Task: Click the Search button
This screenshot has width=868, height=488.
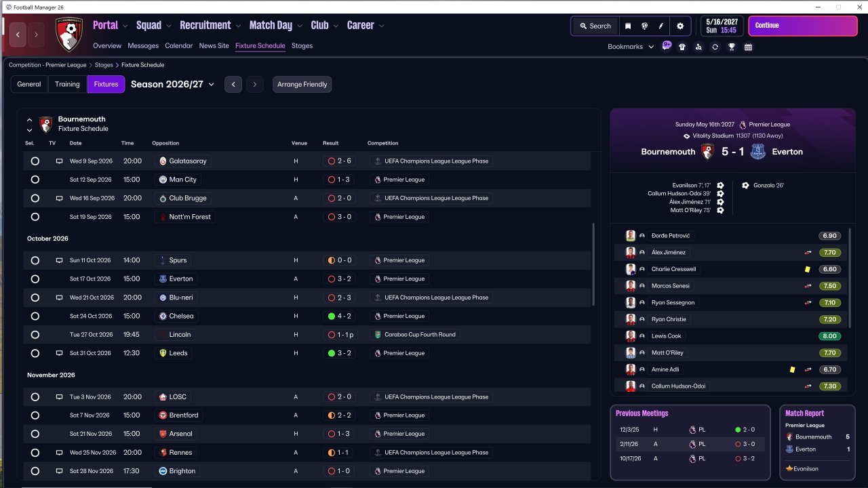Action: click(595, 26)
